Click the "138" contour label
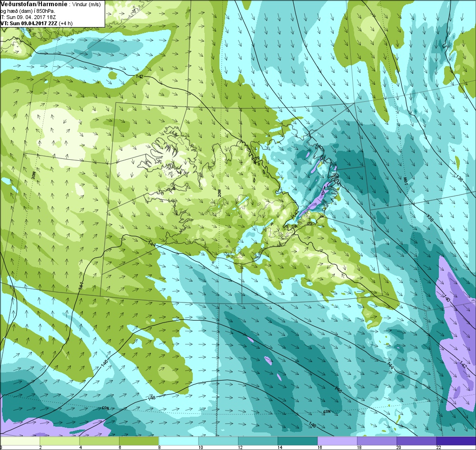Screen dimensions: 476x450 [430, 217]
